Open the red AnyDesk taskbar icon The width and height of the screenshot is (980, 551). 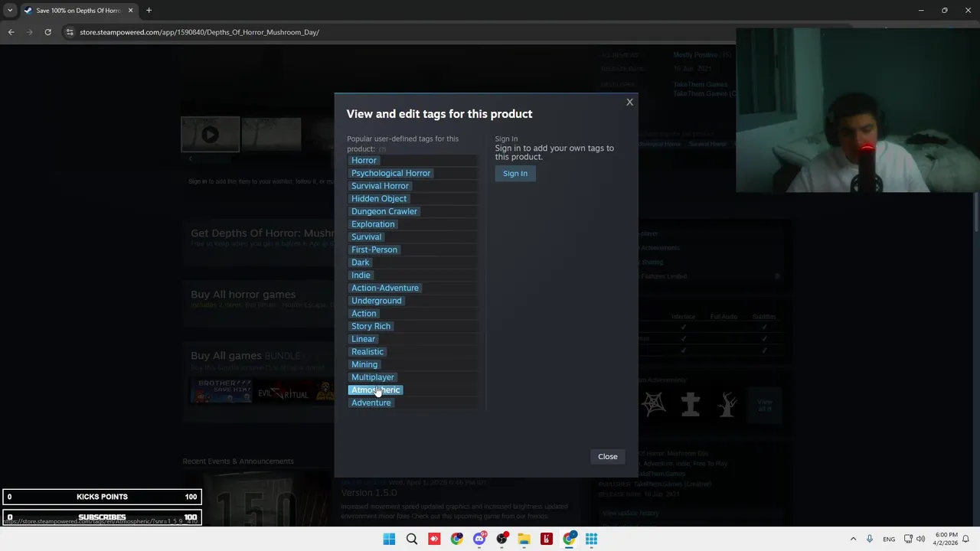[434, 539]
